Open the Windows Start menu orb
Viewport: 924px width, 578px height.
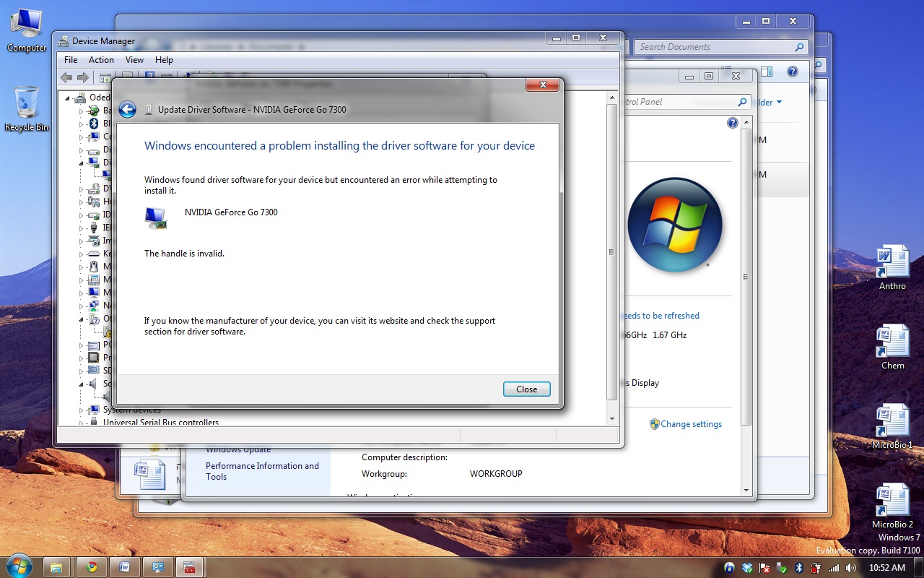tap(19, 566)
